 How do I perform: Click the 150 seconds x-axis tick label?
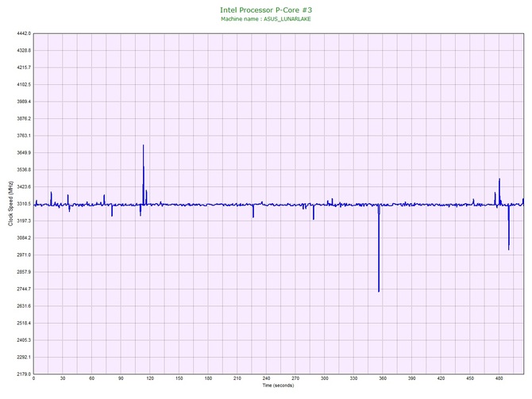179,378
